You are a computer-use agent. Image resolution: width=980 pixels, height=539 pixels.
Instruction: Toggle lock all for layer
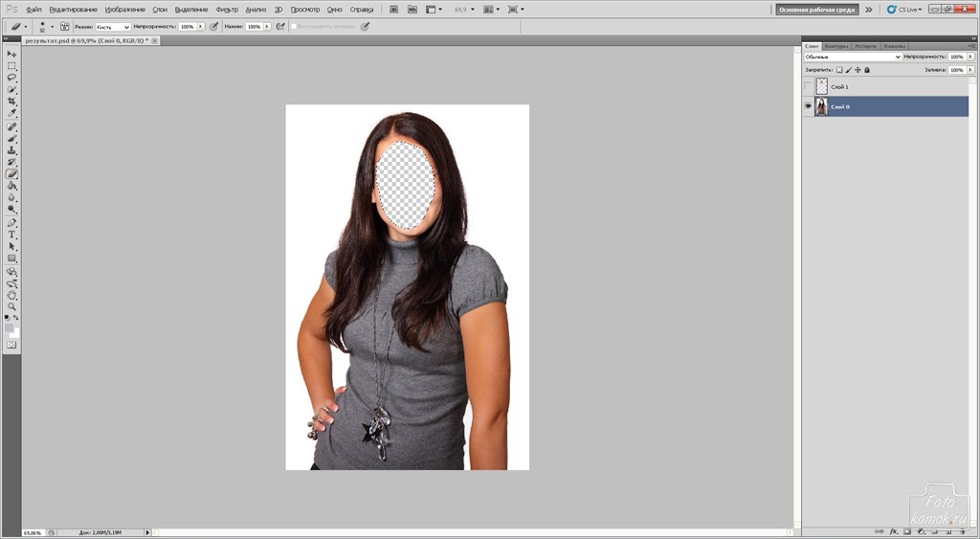[x=867, y=70]
